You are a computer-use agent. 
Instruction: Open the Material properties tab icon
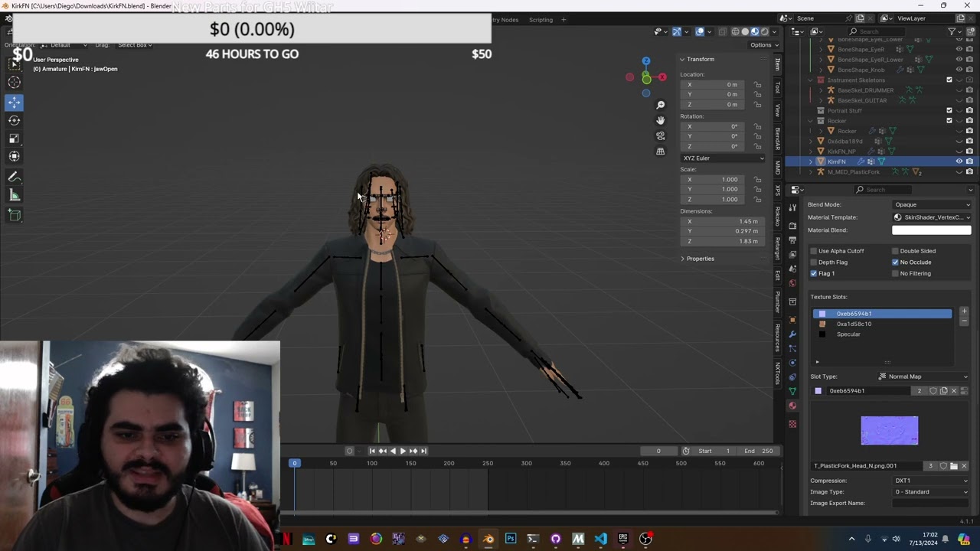click(792, 406)
